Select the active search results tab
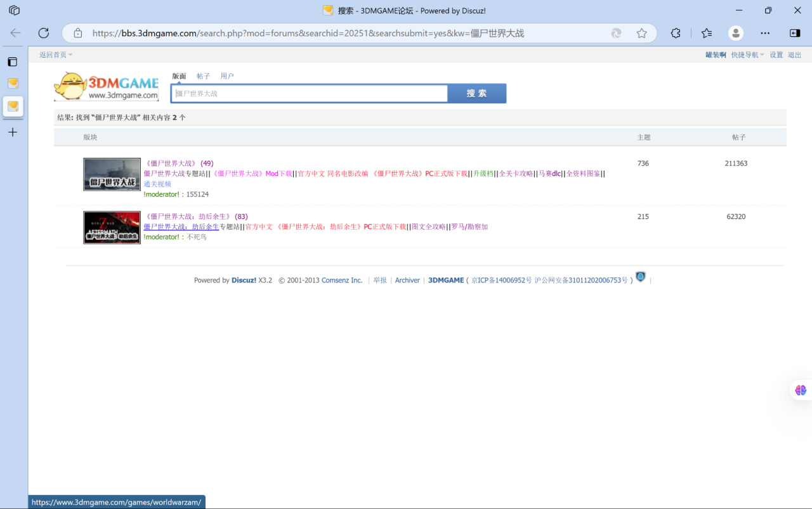This screenshot has height=509, width=812. (x=13, y=106)
